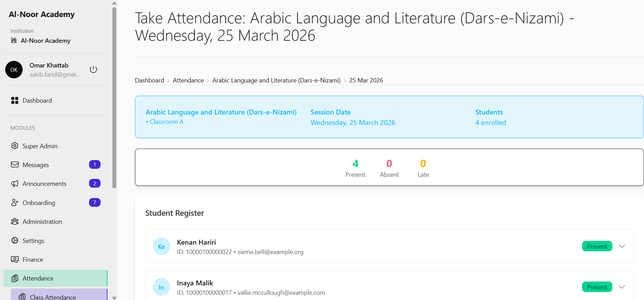644x300 pixels.
Task: Go to Dashboard breadcrumb link
Action: (x=150, y=80)
